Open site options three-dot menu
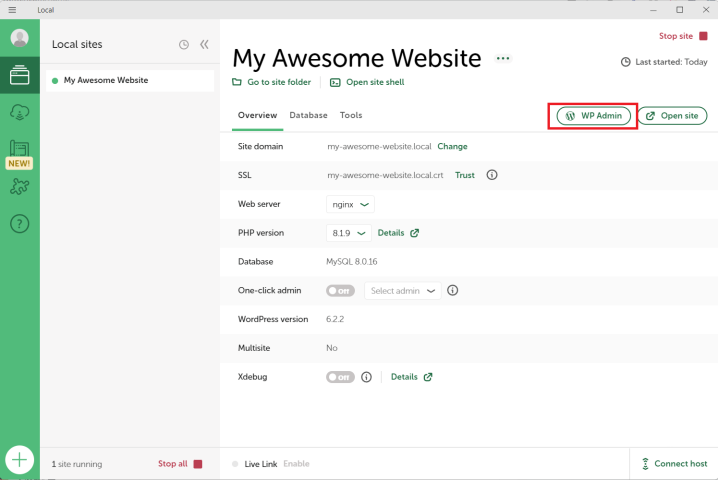Image resolution: width=718 pixels, height=480 pixels. pyautogui.click(x=503, y=58)
